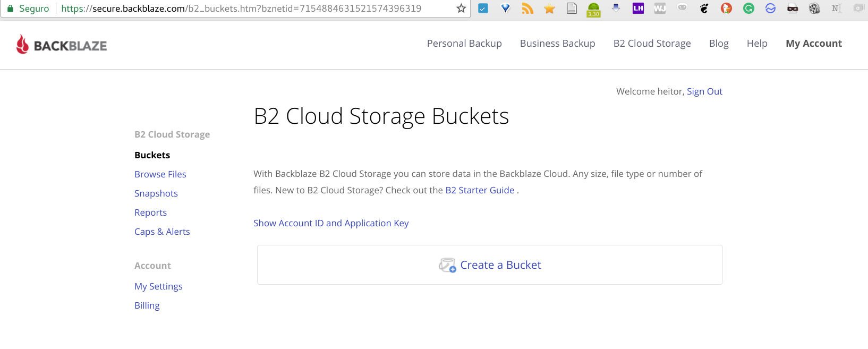Open the blue checkmark extension
Image resolution: width=868 pixels, height=349 pixels.
[483, 8]
